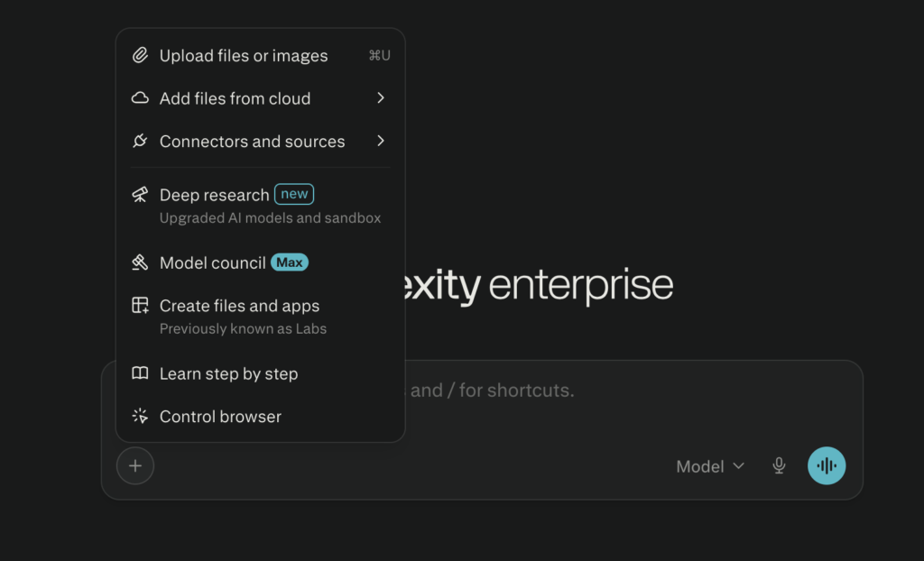The width and height of the screenshot is (924, 561).
Task: Click the open book Learn icon
Action: click(x=140, y=373)
